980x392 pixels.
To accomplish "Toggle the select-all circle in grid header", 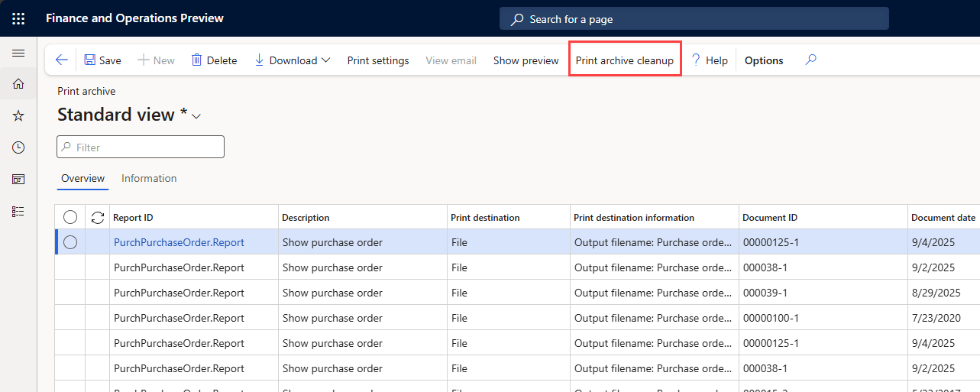I will pos(70,218).
